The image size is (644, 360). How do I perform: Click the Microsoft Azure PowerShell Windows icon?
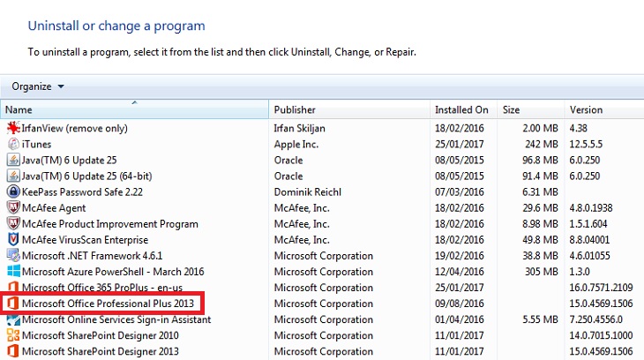pyautogui.click(x=13, y=271)
